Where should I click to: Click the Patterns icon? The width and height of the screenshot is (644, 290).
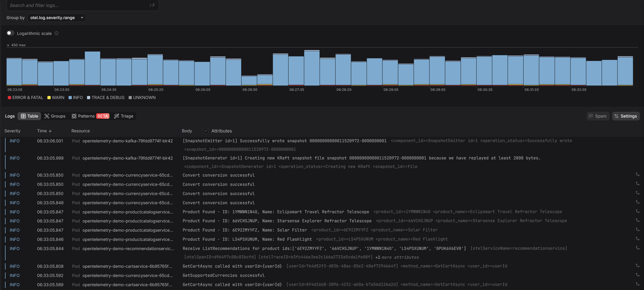(74, 116)
